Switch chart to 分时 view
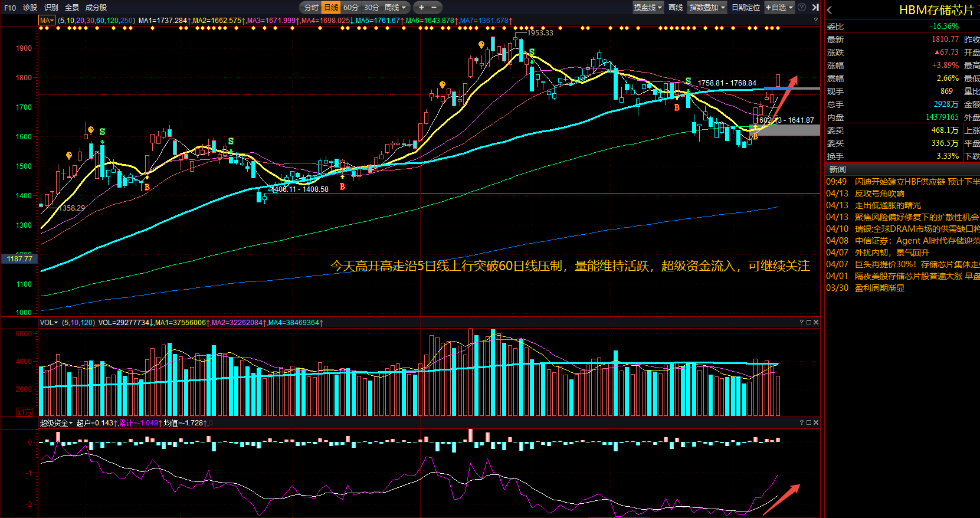The image size is (980, 518). tap(311, 8)
